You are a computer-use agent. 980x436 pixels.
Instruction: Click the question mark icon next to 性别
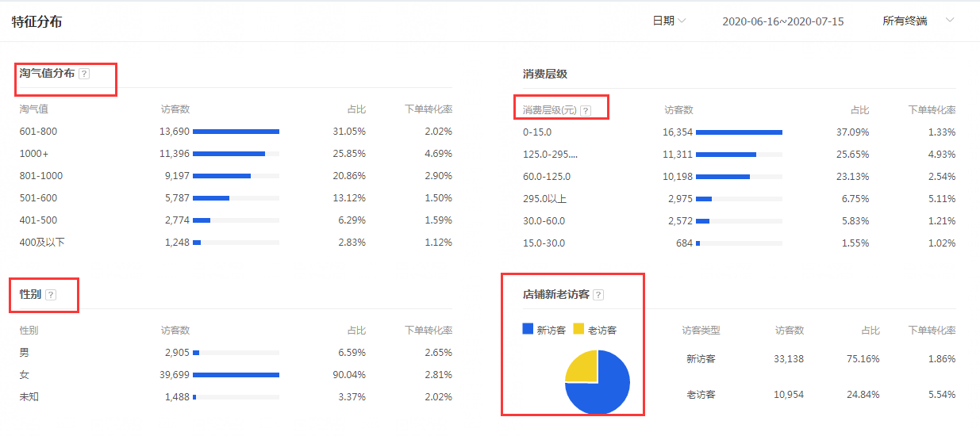click(51, 295)
